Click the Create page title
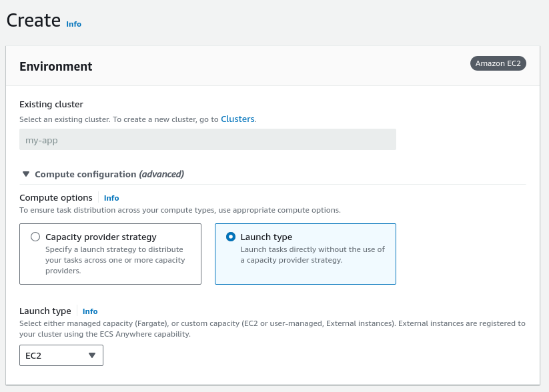This screenshot has width=549, height=392. coord(33,20)
